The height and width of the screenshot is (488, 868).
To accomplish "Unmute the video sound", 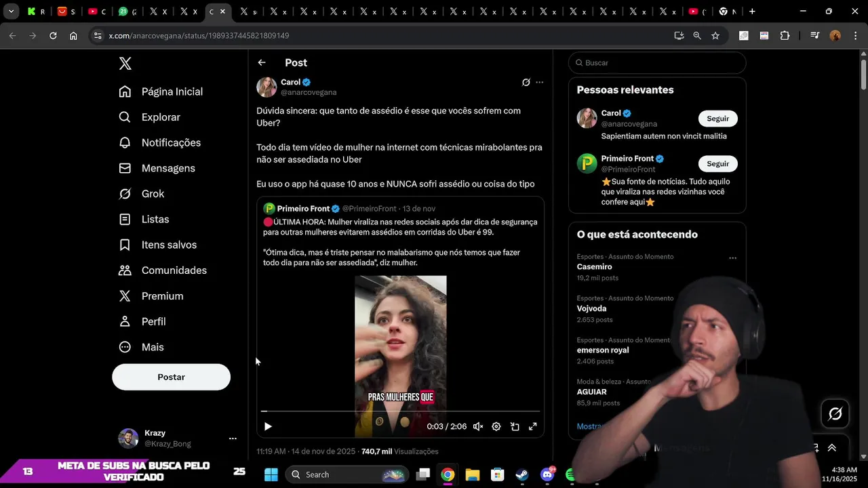I will (x=478, y=426).
